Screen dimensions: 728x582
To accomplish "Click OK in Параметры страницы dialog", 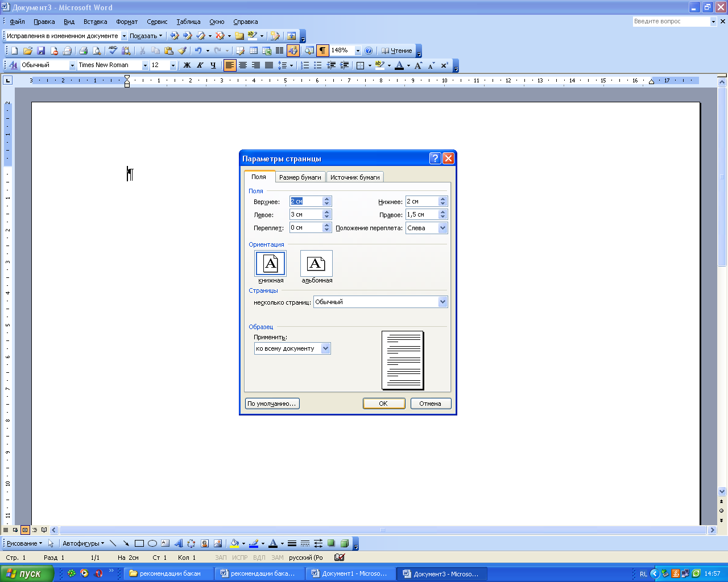I will tap(384, 404).
